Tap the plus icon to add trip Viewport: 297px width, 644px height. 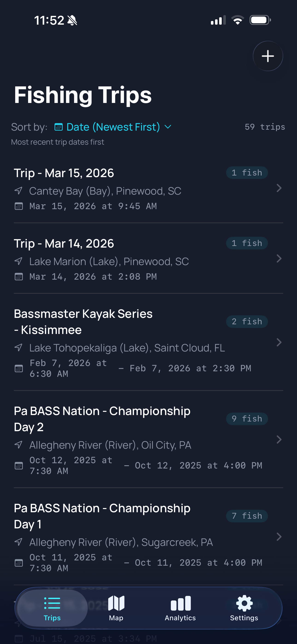(268, 56)
